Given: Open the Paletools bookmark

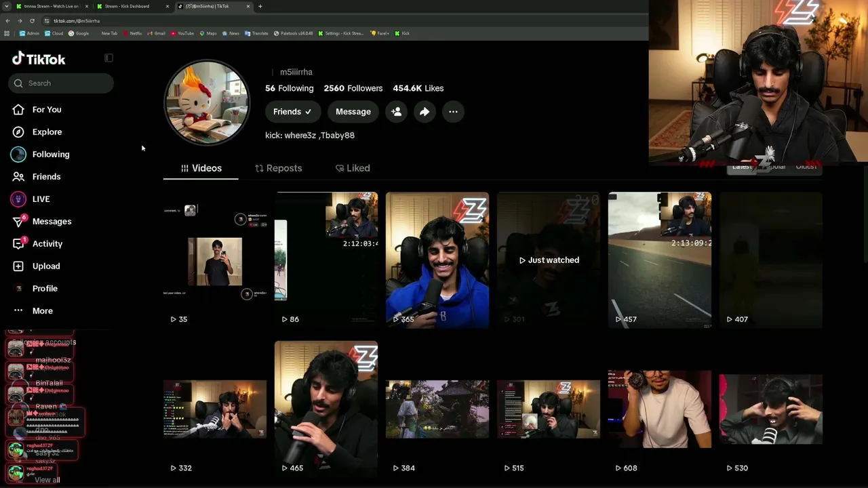Looking at the screenshot, I should click(x=293, y=33).
